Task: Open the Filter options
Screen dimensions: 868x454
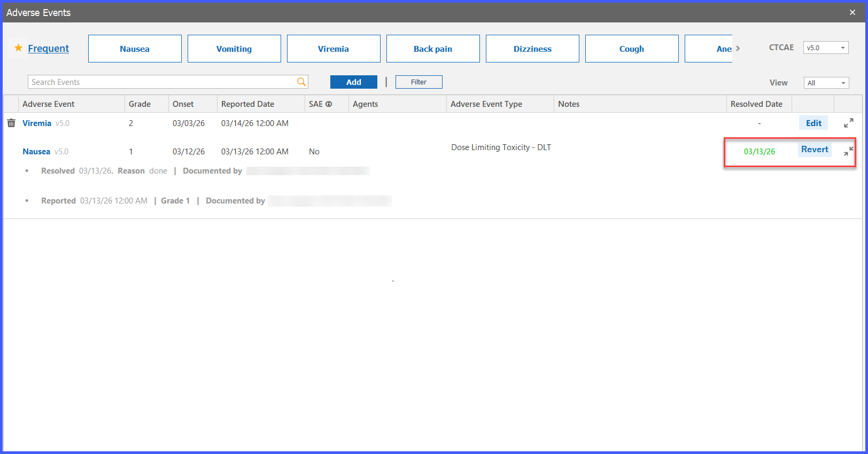Action: 419,82
